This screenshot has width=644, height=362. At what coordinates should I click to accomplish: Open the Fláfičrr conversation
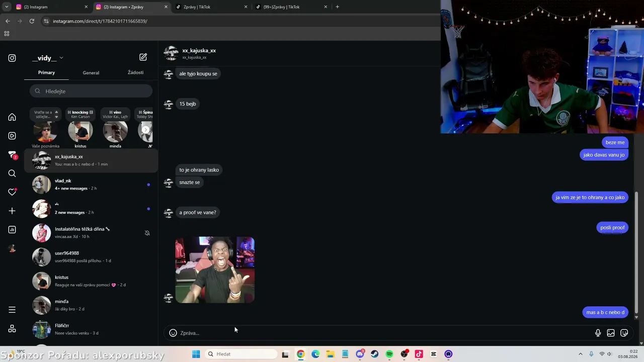pos(91,329)
